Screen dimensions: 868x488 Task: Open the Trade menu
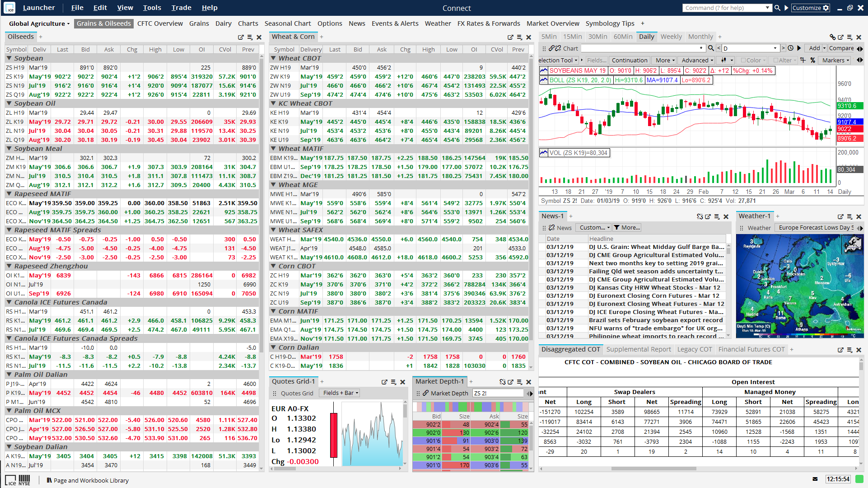pyautogui.click(x=181, y=8)
